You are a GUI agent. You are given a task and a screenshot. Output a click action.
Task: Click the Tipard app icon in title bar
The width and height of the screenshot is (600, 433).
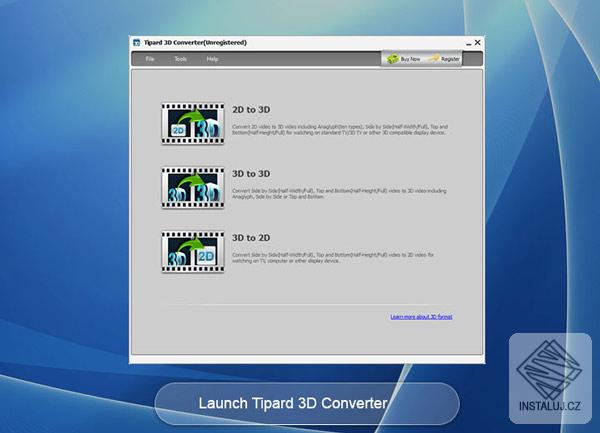click(137, 42)
